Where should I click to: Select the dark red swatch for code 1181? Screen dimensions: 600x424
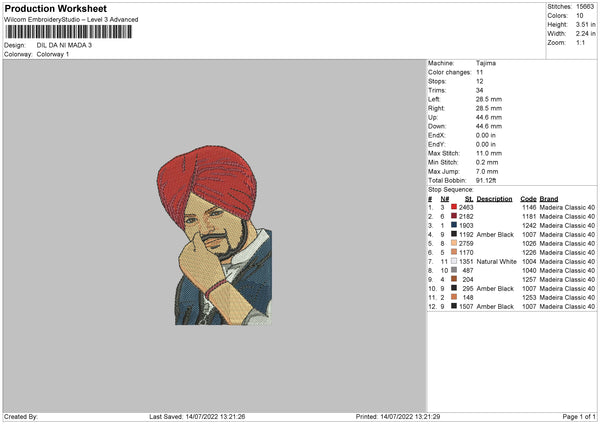click(x=454, y=216)
